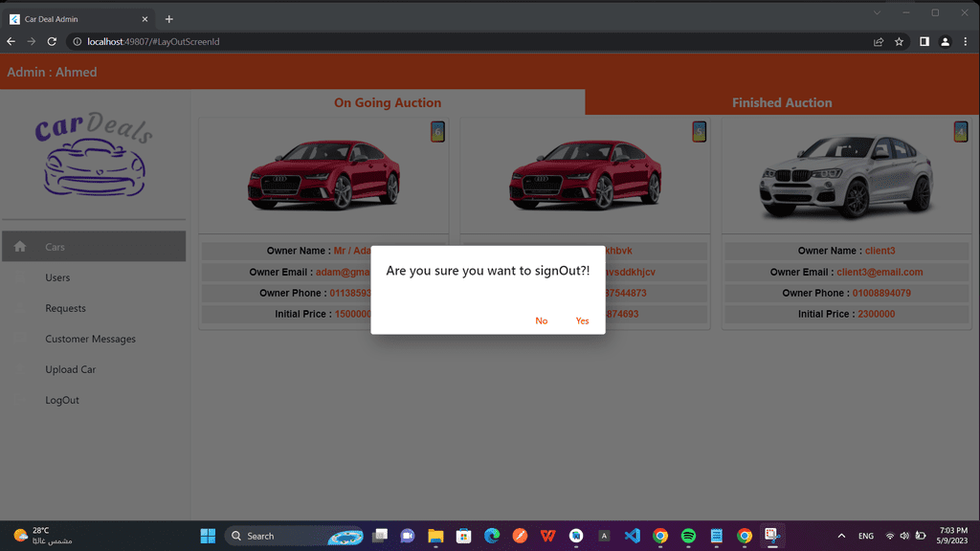Share this page icon
This screenshot has width=980, height=551.
click(879, 42)
